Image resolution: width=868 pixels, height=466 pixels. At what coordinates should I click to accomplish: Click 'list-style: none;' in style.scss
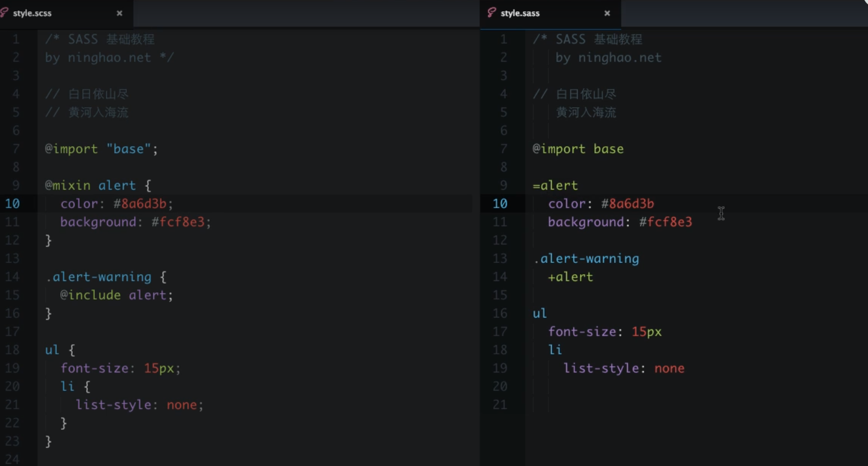click(140, 405)
